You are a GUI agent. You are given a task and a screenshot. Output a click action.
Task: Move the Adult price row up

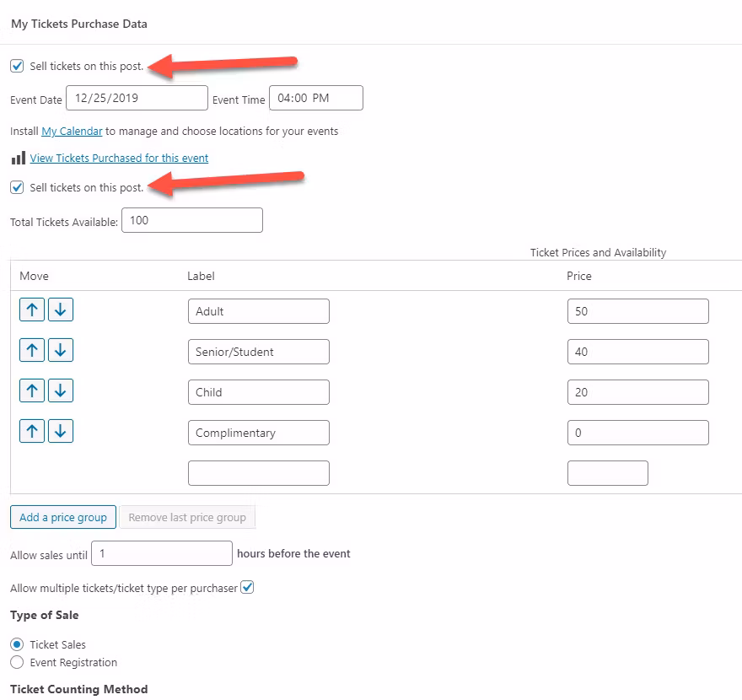pyautogui.click(x=31, y=310)
